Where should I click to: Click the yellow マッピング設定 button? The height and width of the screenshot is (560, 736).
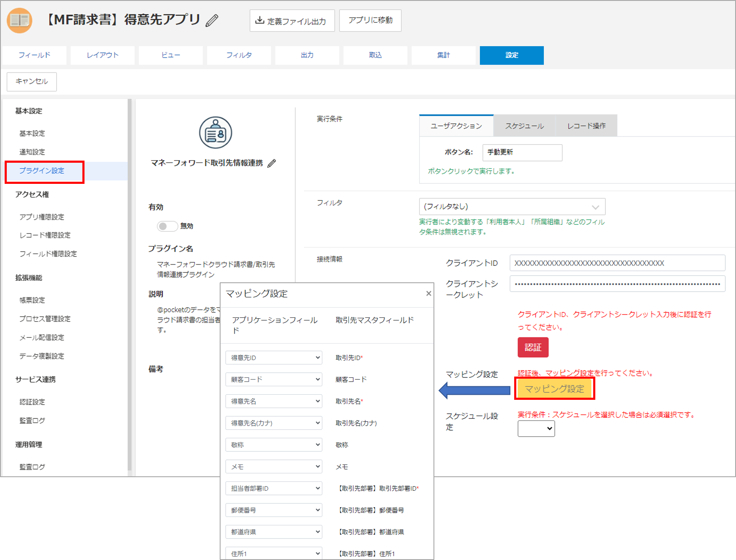[554, 389]
